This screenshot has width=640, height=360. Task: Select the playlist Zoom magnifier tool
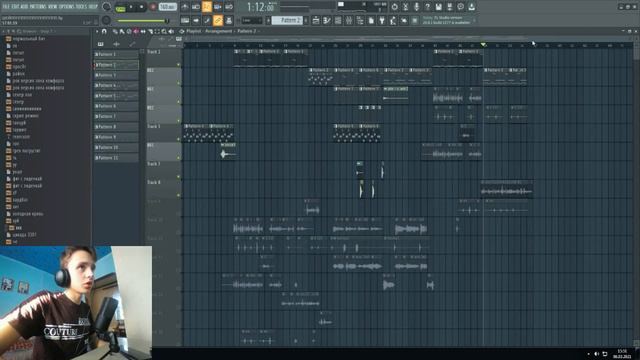164,31
